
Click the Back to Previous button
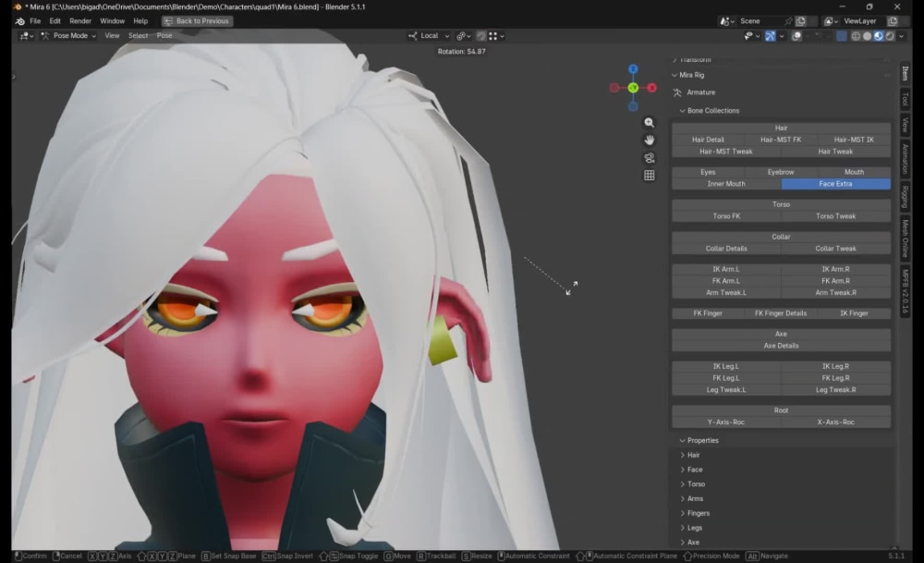pos(198,21)
